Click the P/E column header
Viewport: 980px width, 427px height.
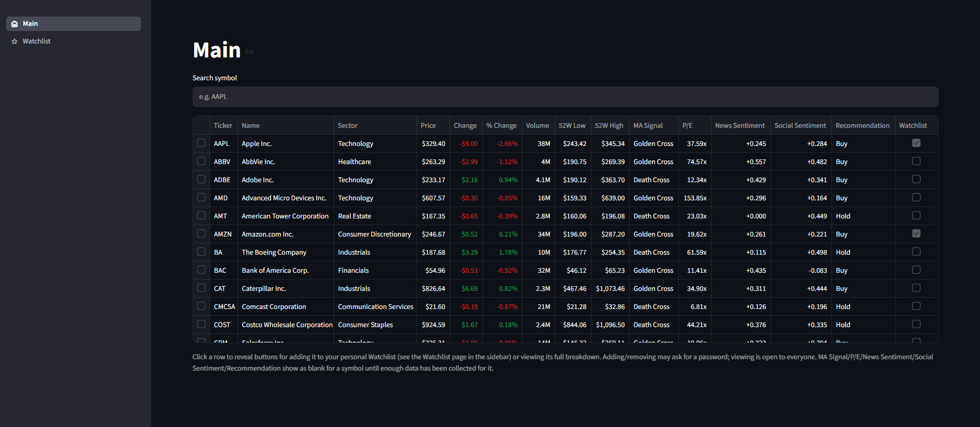[695, 125]
